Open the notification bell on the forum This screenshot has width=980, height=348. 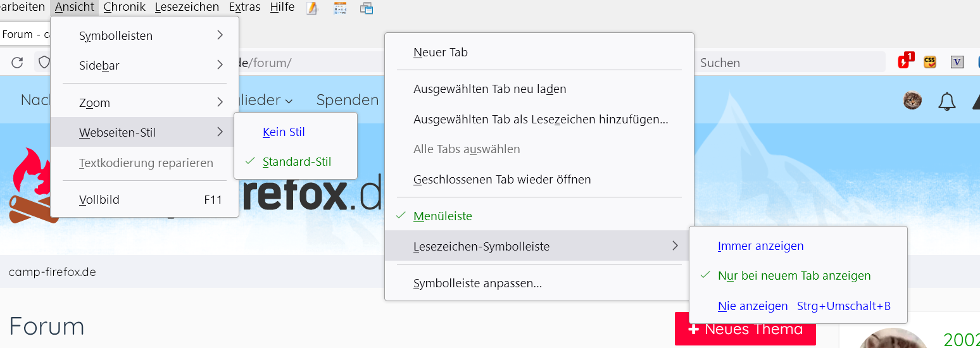(x=946, y=101)
